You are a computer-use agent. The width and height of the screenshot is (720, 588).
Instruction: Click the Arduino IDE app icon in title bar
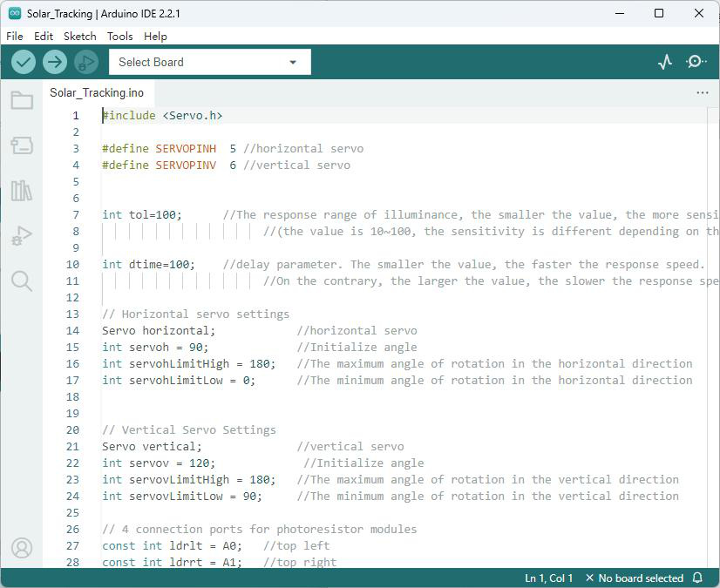click(14, 13)
